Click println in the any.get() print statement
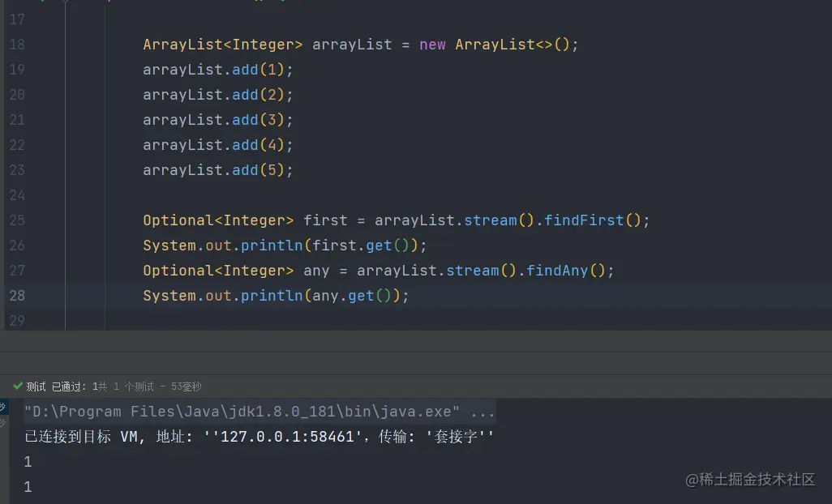Image resolution: width=832 pixels, height=504 pixels. tap(272, 296)
